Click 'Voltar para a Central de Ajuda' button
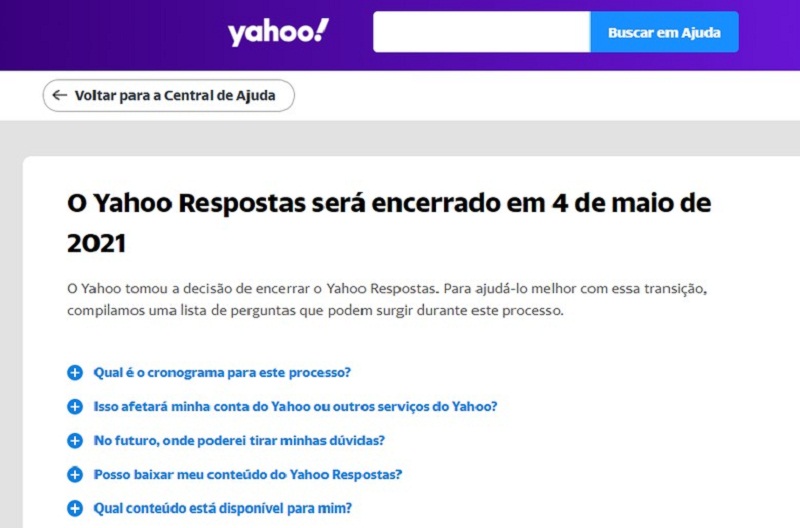 coord(168,95)
